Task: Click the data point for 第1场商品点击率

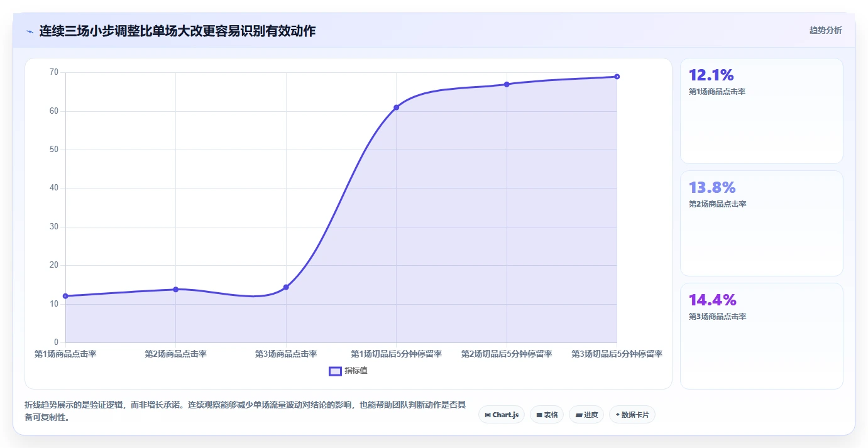Action: pos(65,296)
